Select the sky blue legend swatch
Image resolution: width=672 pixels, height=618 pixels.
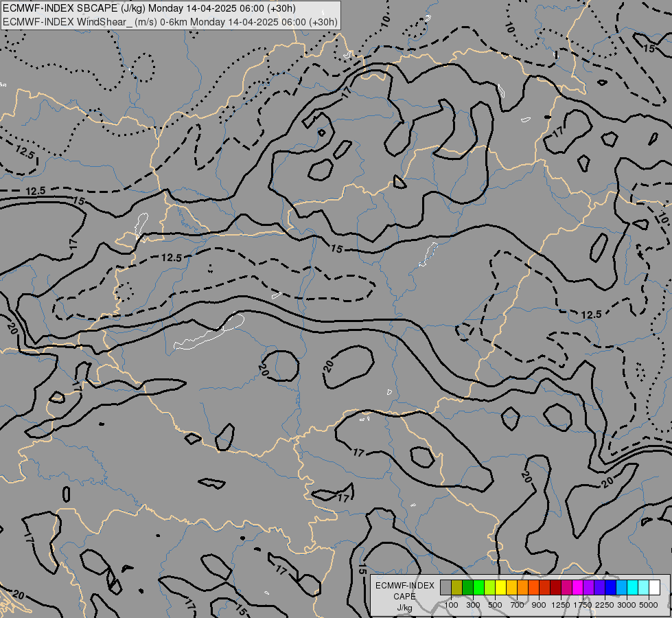(621, 587)
